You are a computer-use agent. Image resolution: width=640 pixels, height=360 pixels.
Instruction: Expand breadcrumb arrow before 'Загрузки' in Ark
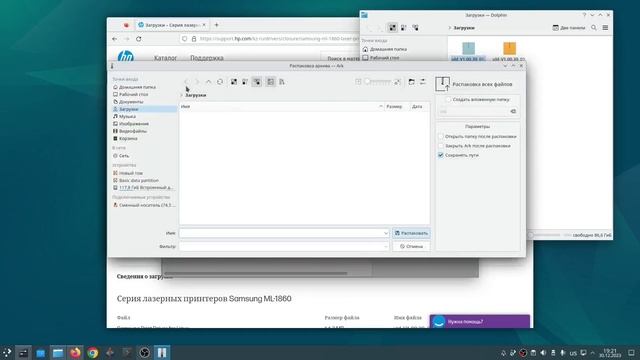click(x=182, y=95)
